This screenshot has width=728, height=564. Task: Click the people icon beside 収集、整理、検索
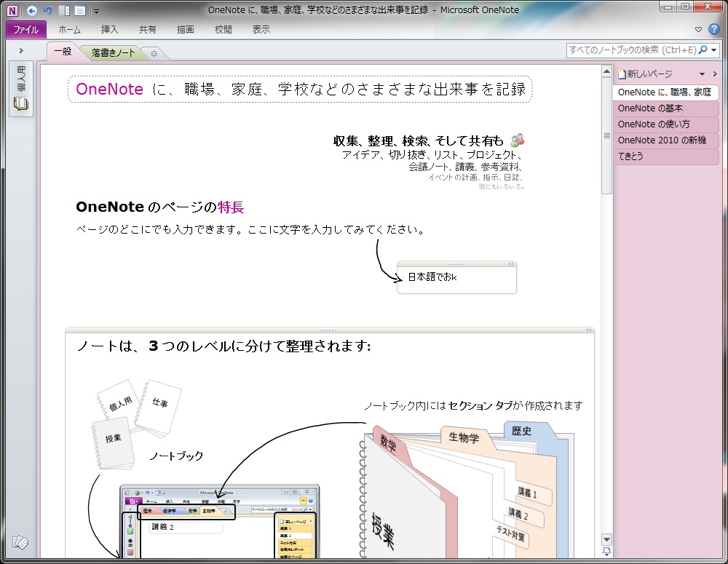[517, 140]
